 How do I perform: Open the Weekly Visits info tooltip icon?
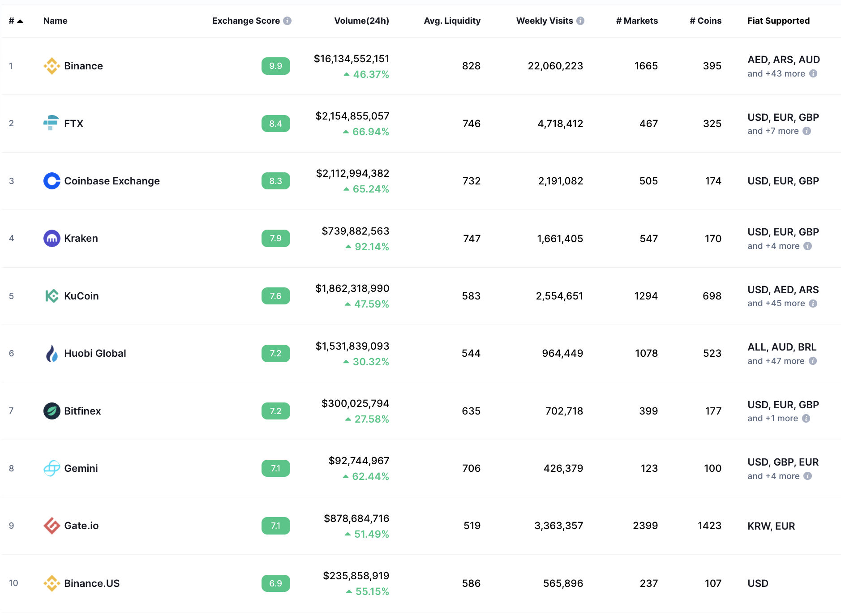[x=580, y=21]
